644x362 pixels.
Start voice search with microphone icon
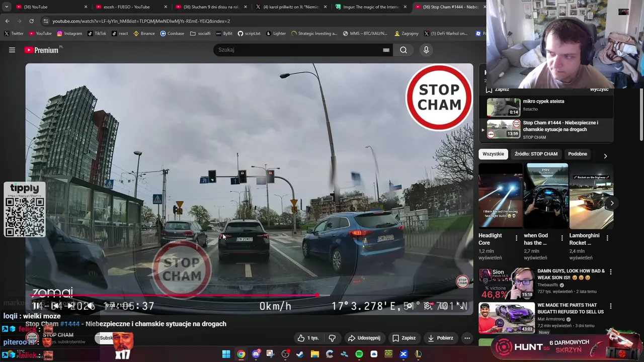[x=426, y=50]
